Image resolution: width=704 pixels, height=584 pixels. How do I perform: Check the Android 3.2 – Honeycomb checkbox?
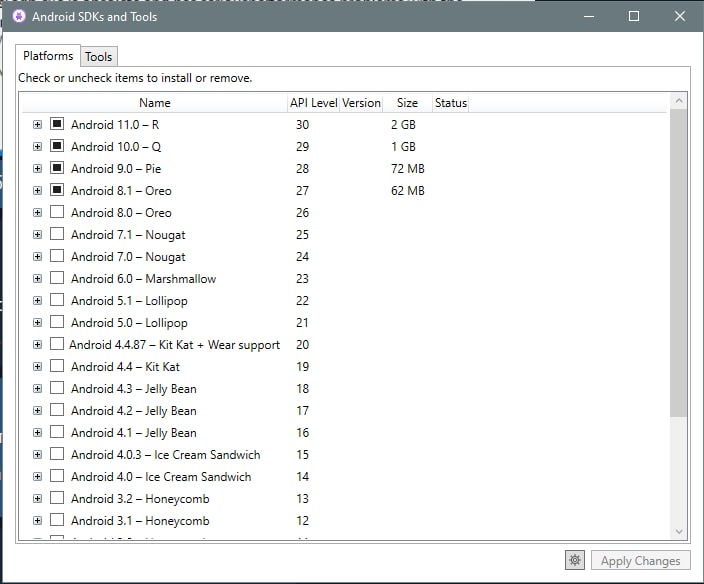pyautogui.click(x=57, y=497)
